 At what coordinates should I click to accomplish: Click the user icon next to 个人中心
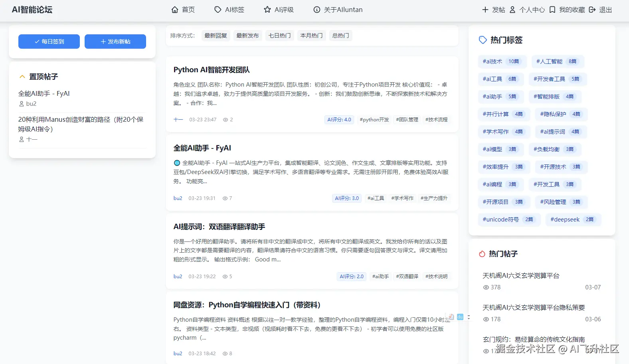[512, 10]
